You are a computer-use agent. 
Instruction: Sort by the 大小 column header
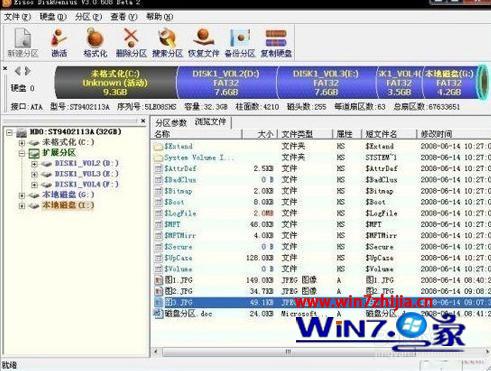pyautogui.click(x=260, y=134)
